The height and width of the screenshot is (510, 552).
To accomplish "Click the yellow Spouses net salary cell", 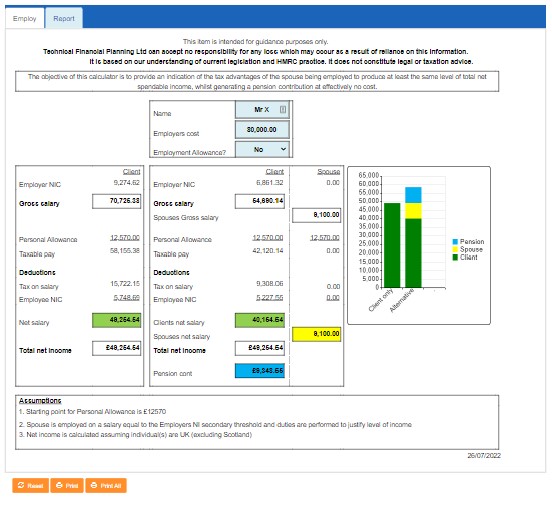I will point(316,334).
